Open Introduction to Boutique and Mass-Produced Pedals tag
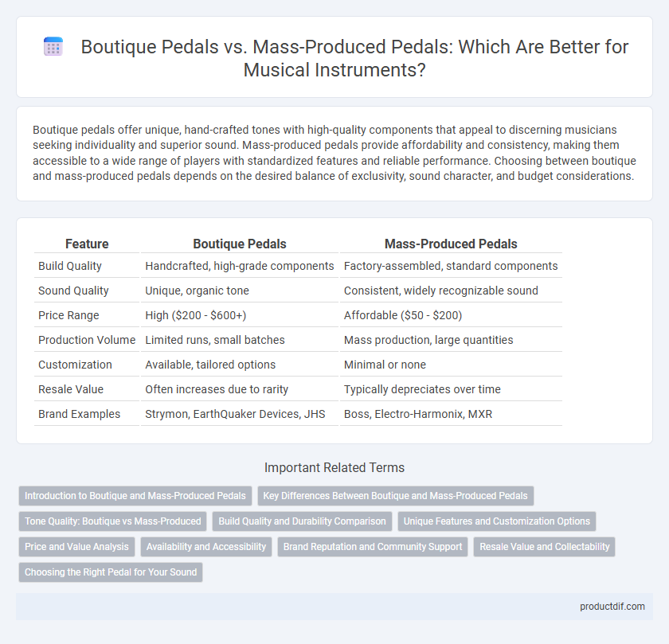 pyautogui.click(x=135, y=496)
